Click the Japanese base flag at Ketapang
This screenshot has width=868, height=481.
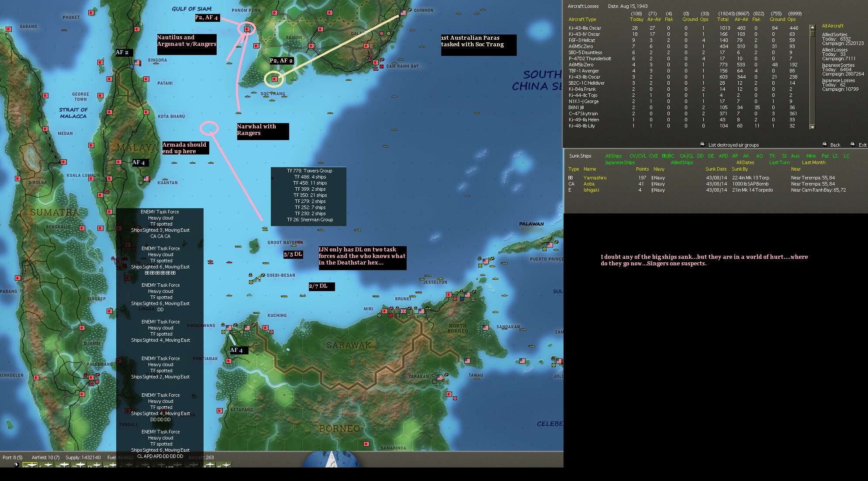tap(220, 411)
